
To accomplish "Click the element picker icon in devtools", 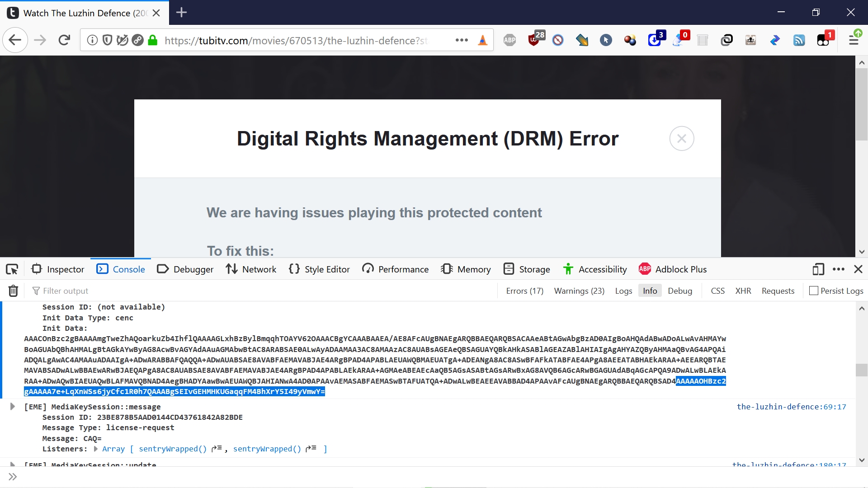I will (12, 269).
